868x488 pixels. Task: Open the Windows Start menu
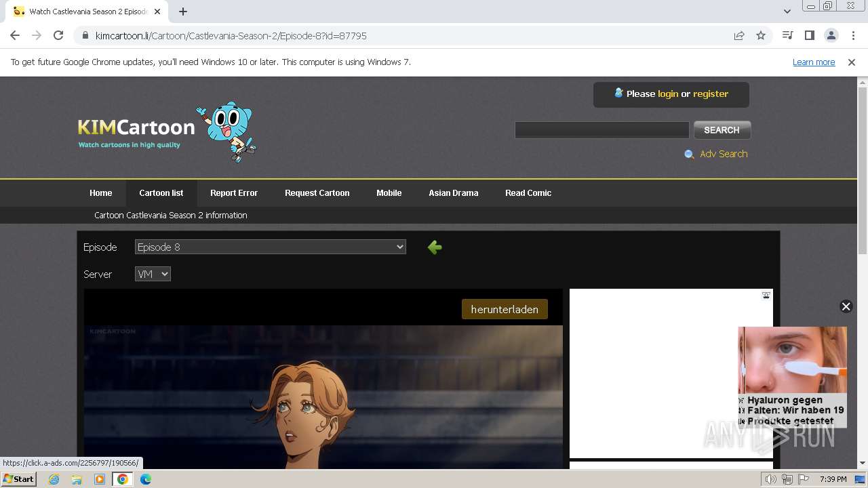point(19,479)
